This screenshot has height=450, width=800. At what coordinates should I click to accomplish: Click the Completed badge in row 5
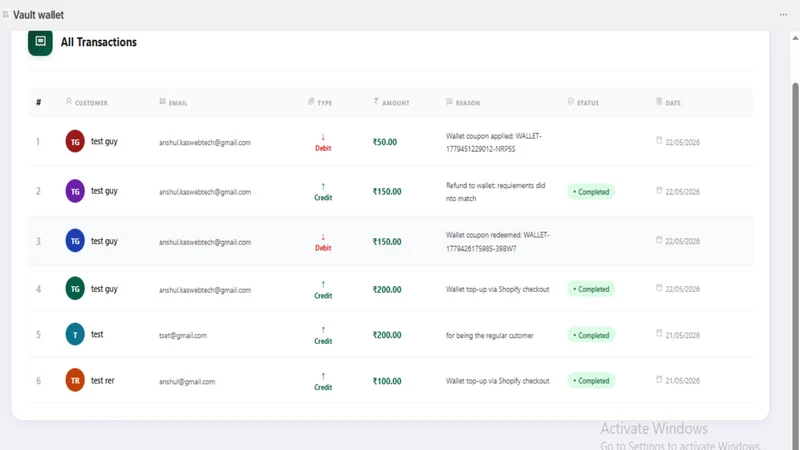[x=591, y=335]
